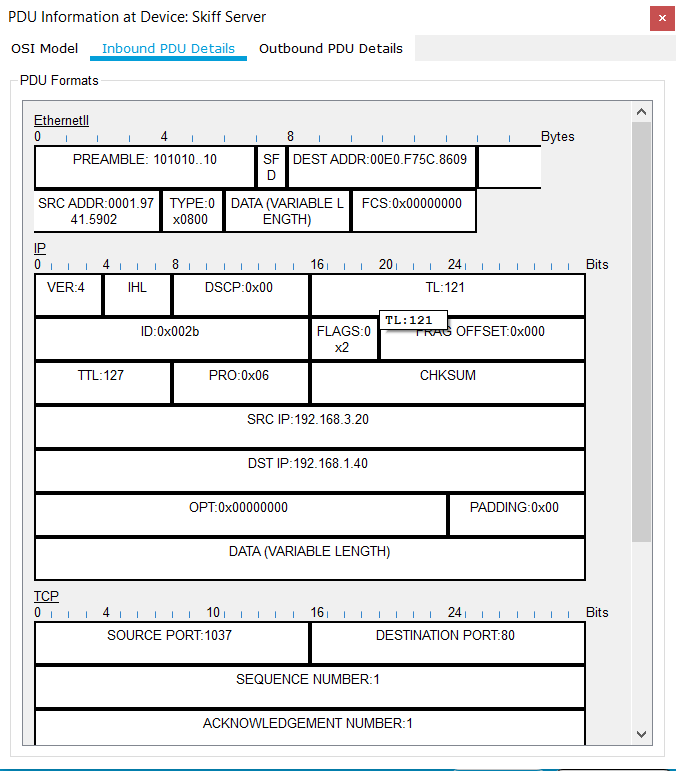Click the vertical scrollbar thumb
The height and width of the screenshot is (771, 676).
(641, 332)
